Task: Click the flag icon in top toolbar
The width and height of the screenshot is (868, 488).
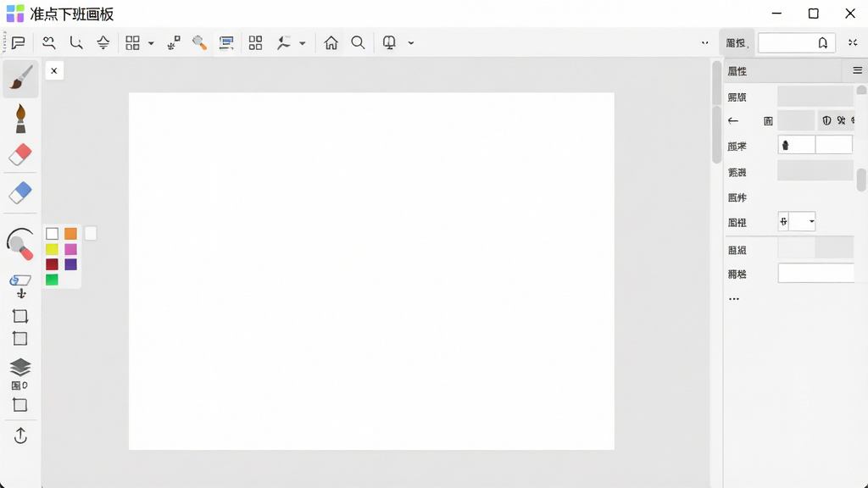Action: [x=19, y=42]
